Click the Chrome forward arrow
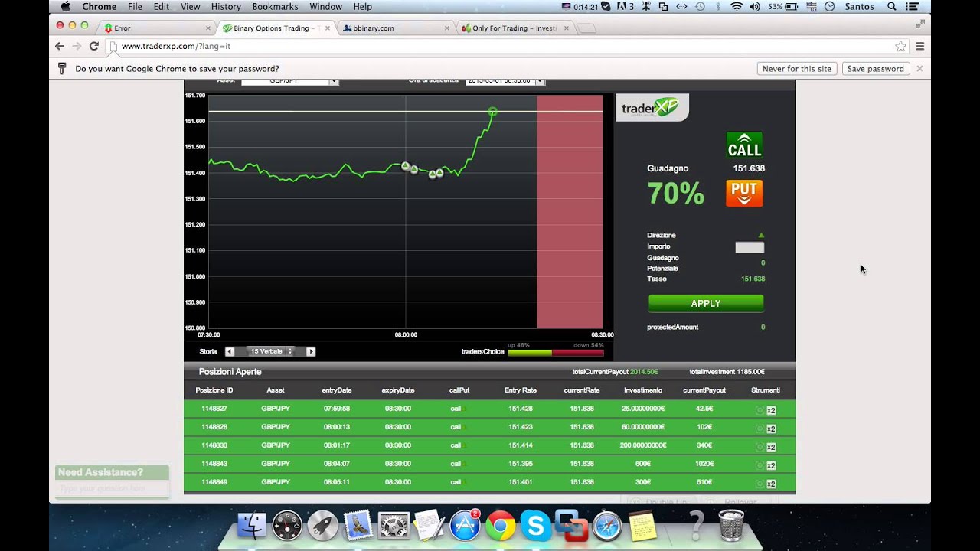The width and height of the screenshot is (980, 551). pyautogui.click(x=77, y=46)
